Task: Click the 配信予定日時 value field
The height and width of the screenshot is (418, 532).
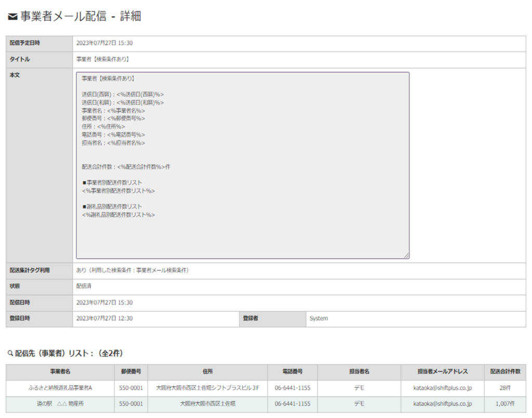Action: (104, 43)
